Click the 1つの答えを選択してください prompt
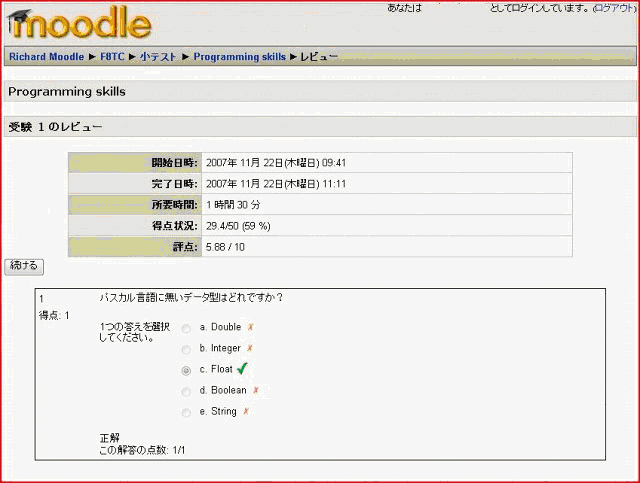This screenshot has width=640, height=483. [135, 332]
